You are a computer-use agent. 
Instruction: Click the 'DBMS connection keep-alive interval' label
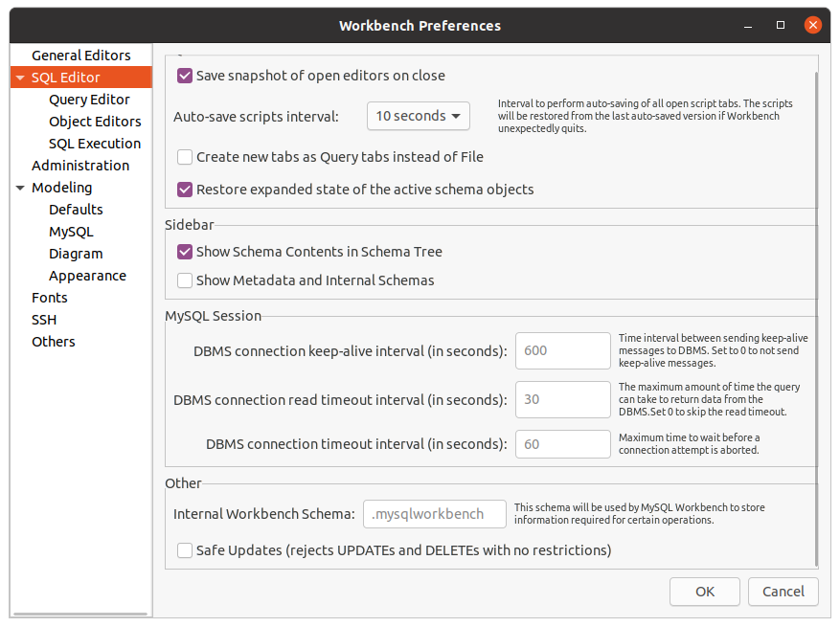351,351
